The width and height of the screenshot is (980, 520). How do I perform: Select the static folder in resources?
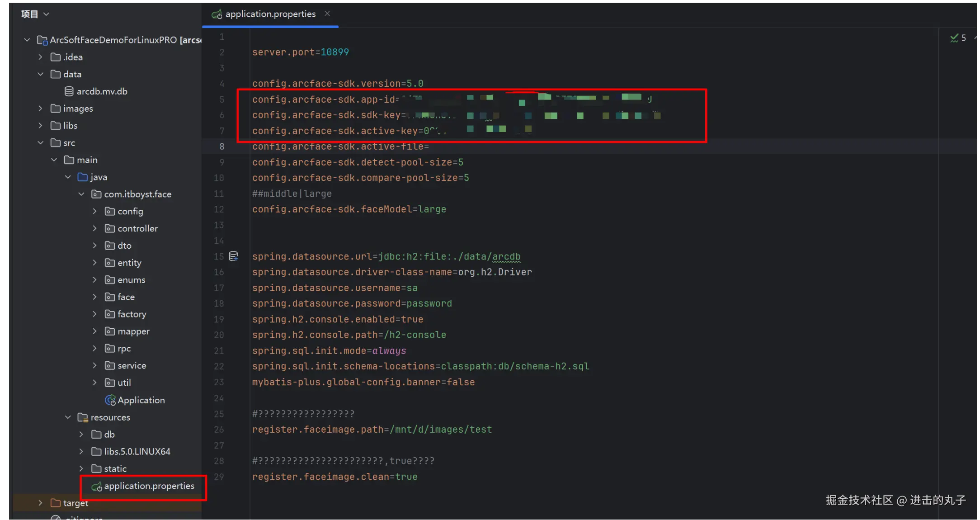click(x=115, y=468)
